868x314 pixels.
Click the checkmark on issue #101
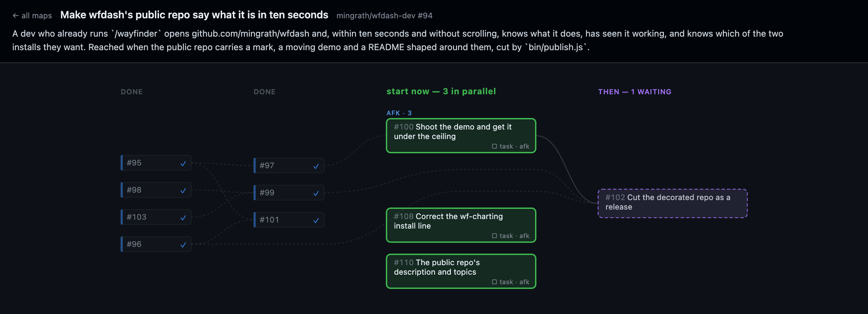point(316,220)
